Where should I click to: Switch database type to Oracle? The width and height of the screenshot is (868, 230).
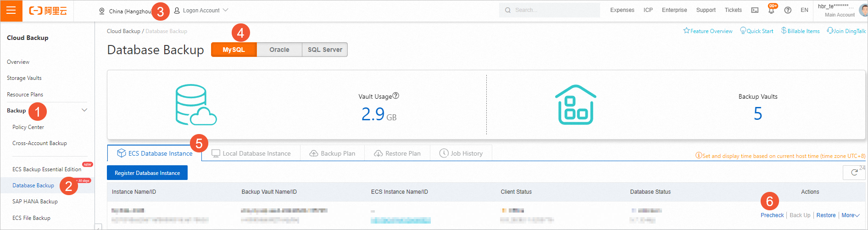[279, 50]
